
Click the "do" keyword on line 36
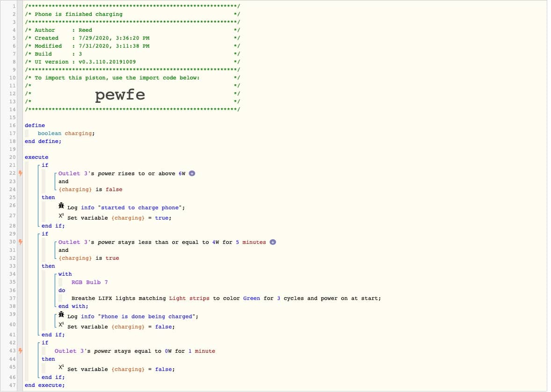pyautogui.click(x=62, y=290)
